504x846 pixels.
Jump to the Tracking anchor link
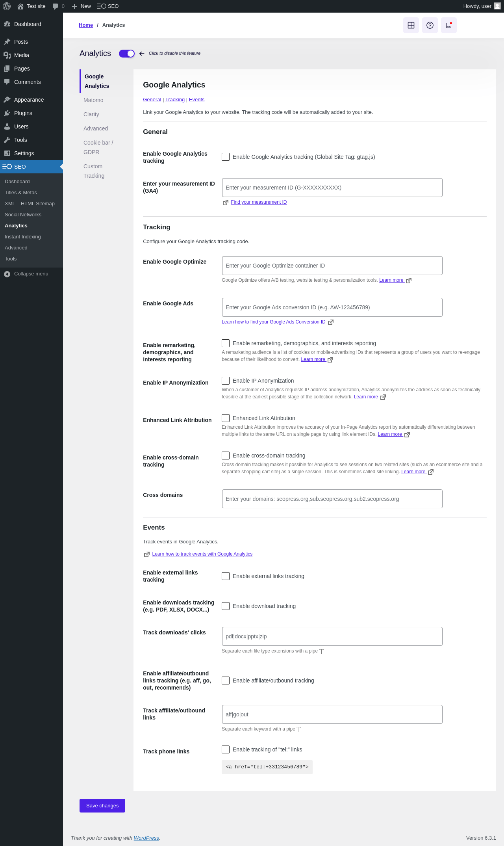click(175, 100)
